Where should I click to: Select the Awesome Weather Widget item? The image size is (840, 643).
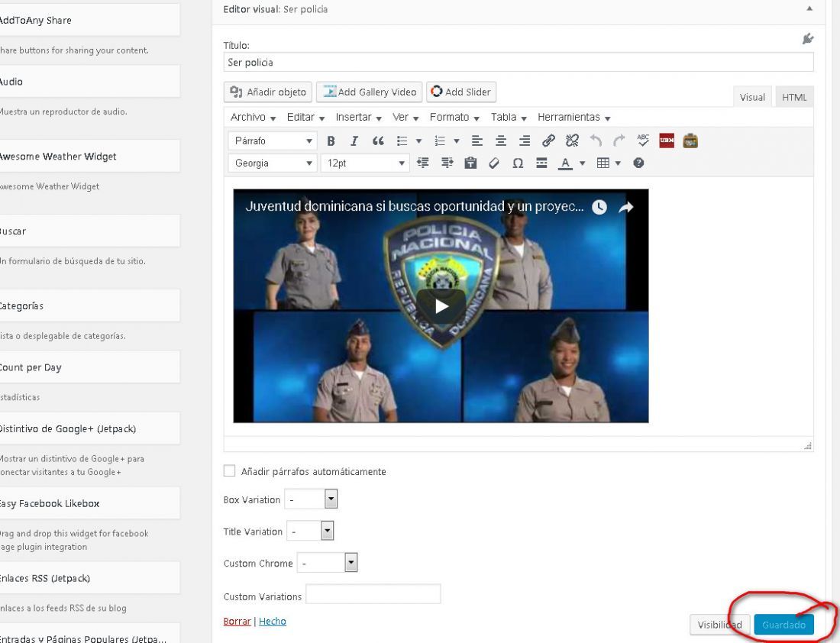click(89, 157)
